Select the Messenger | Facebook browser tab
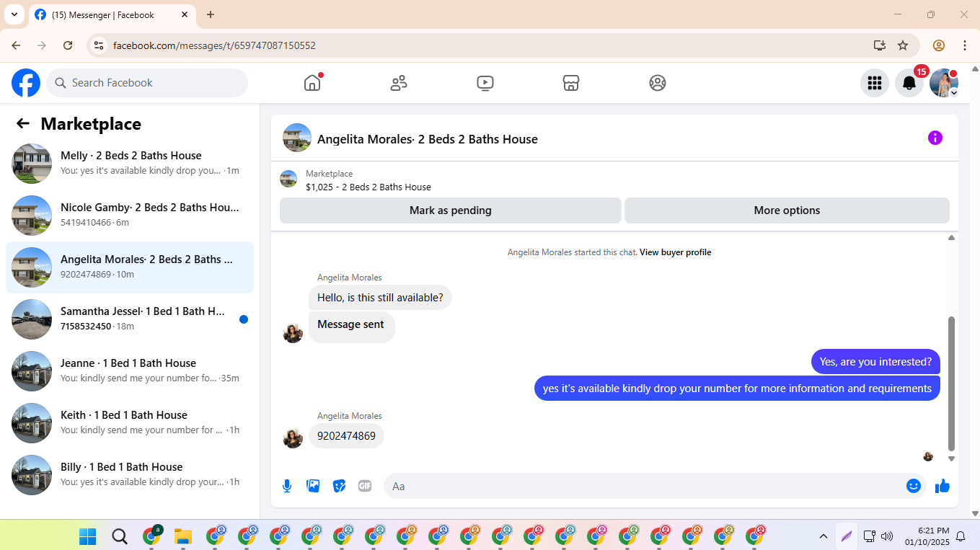 tap(111, 14)
